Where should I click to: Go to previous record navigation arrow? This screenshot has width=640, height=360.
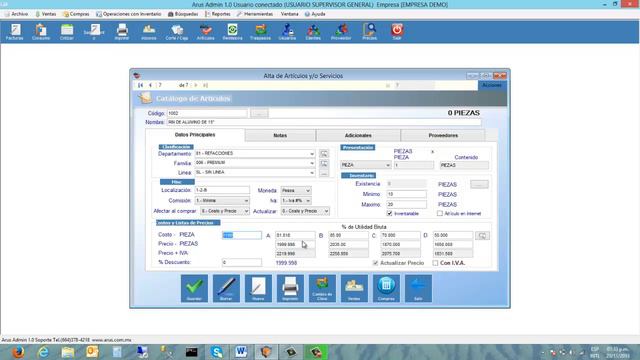pyautogui.click(x=150, y=85)
